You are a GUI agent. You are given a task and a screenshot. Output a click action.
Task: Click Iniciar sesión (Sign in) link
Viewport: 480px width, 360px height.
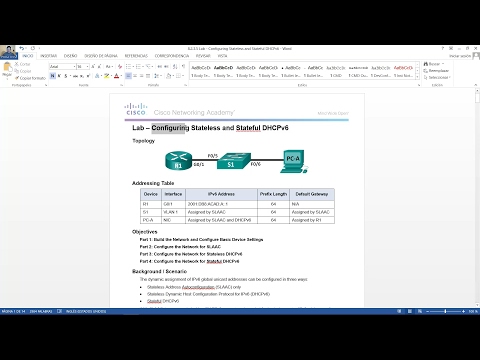click(460, 56)
